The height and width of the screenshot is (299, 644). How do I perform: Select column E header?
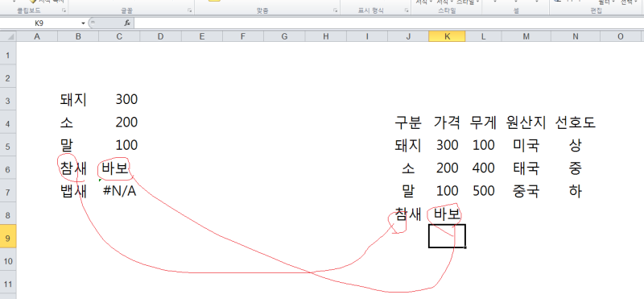202,36
